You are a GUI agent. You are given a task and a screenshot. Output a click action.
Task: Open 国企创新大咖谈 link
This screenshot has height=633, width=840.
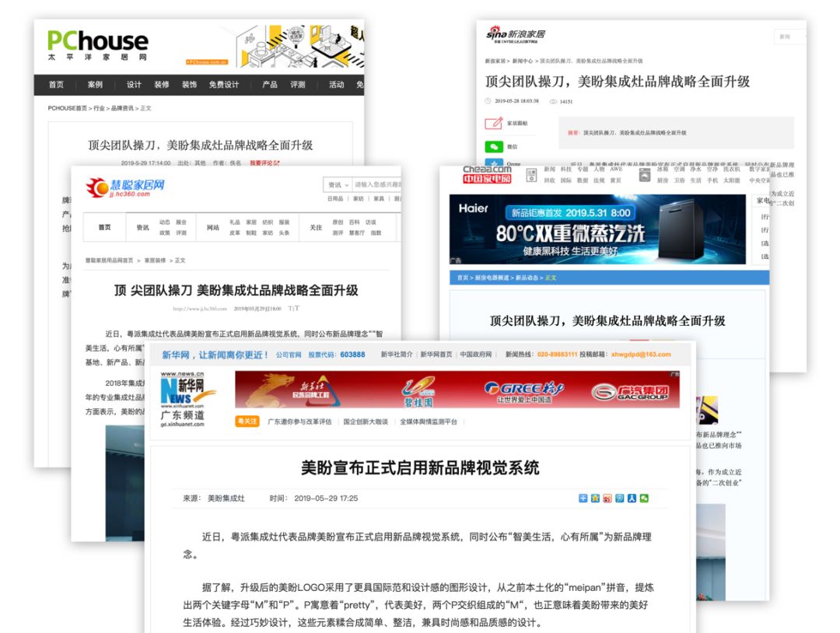(366, 422)
